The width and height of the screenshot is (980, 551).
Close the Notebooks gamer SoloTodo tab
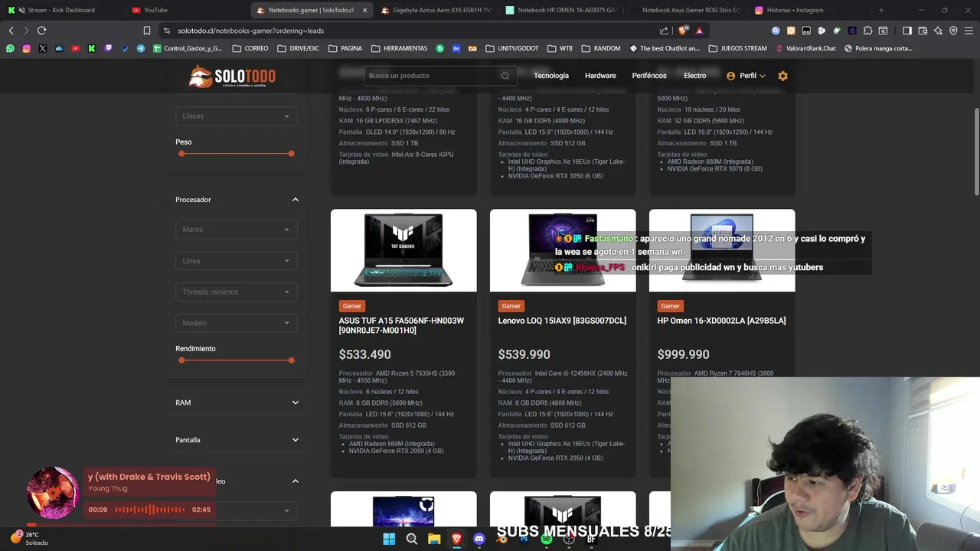coord(364,10)
